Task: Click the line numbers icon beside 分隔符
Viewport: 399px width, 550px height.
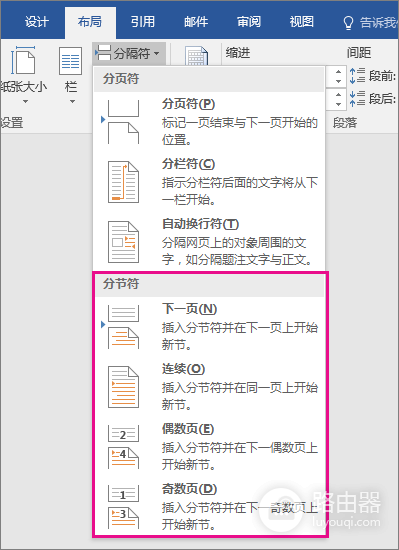Action: [196, 56]
